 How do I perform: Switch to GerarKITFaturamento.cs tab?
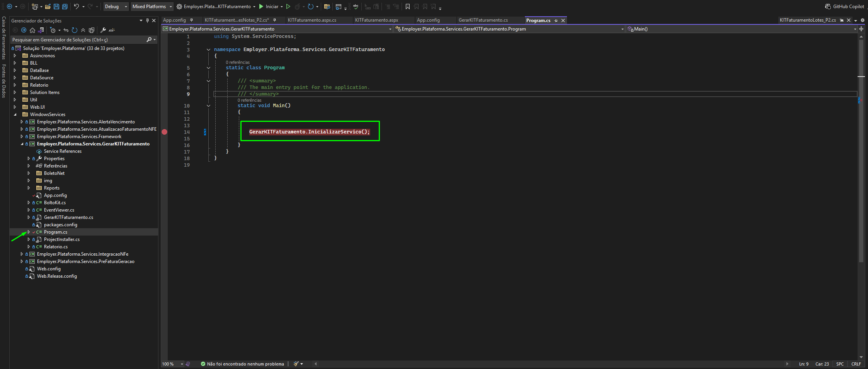click(483, 20)
